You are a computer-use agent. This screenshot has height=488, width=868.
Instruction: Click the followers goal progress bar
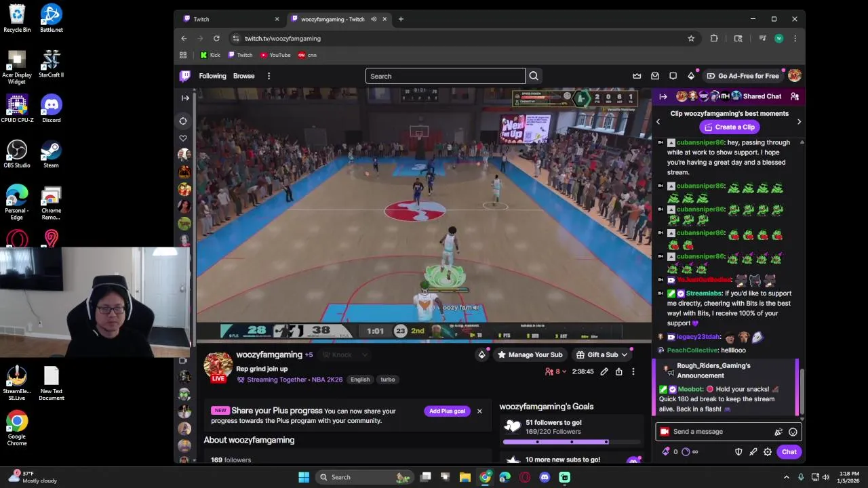pos(571,442)
